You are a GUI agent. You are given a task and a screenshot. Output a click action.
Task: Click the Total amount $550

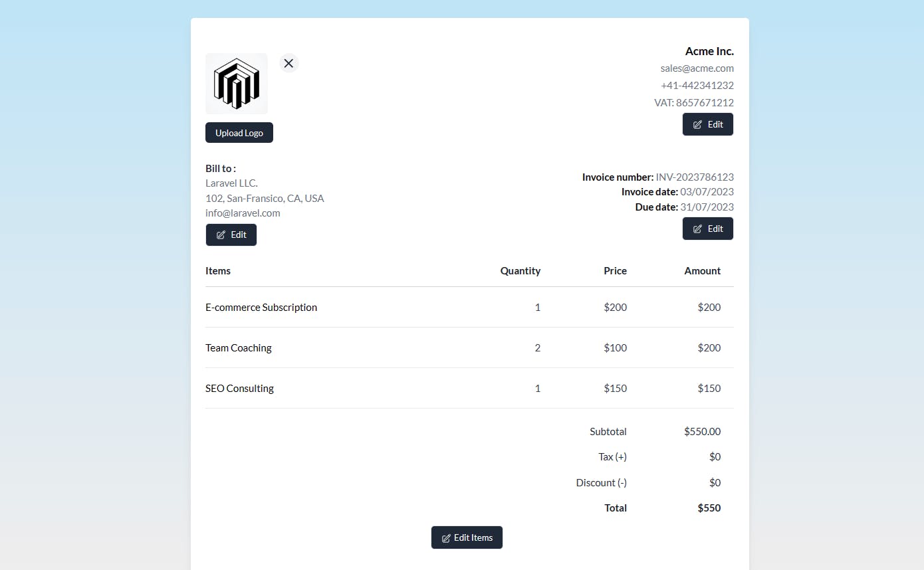coord(709,508)
